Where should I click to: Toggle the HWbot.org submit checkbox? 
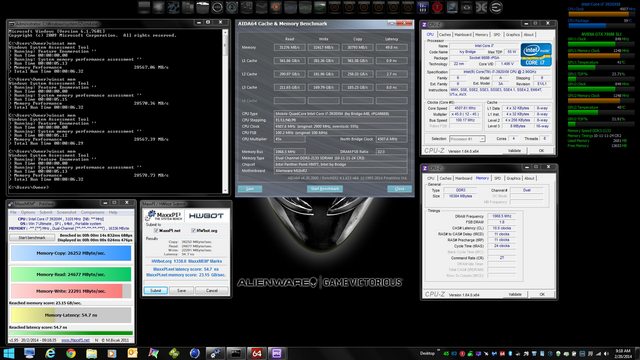coord(193,231)
